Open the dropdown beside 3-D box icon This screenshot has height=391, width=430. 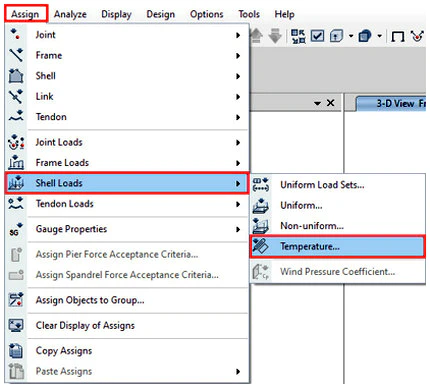pyautogui.click(x=379, y=36)
